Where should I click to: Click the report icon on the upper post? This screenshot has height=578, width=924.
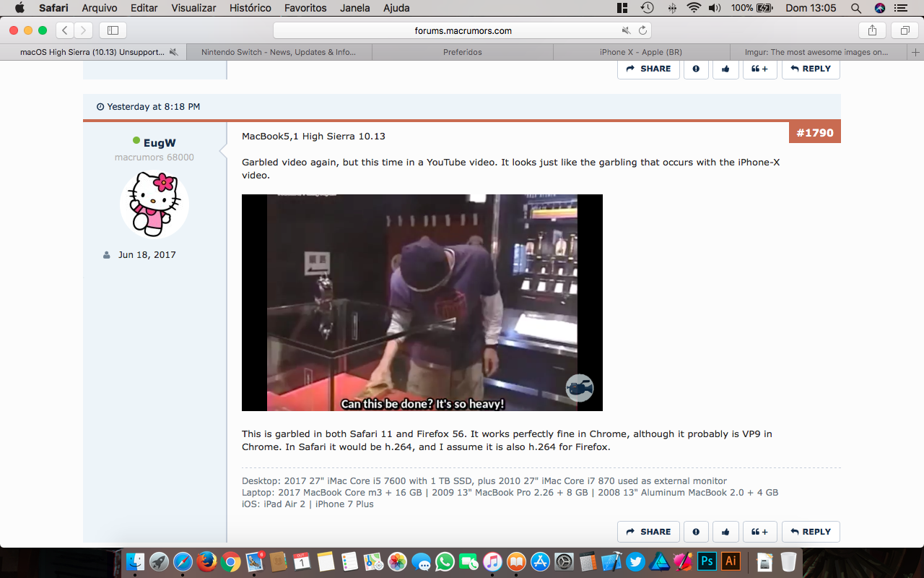[696, 69]
